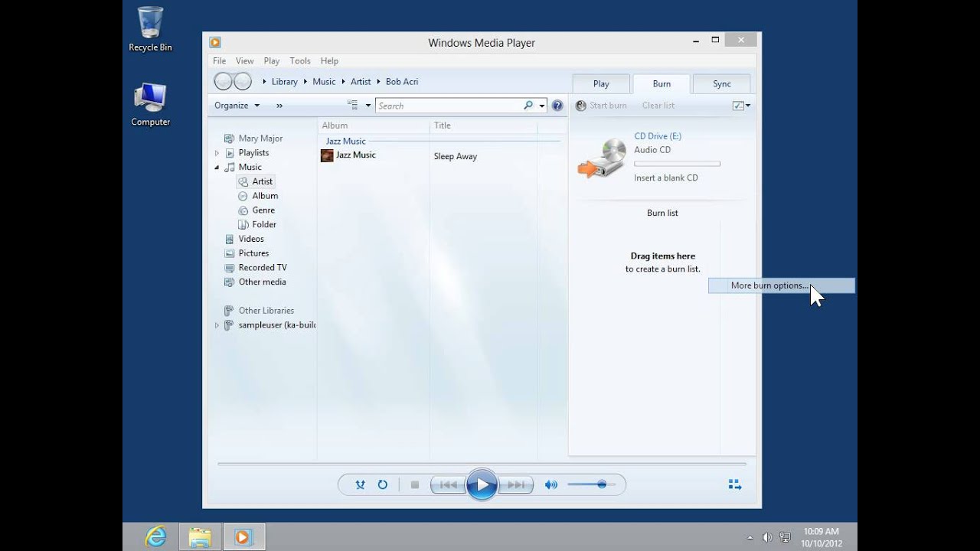The width and height of the screenshot is (980, 551).
Task: Open the File menu
Action: point(219,61)
